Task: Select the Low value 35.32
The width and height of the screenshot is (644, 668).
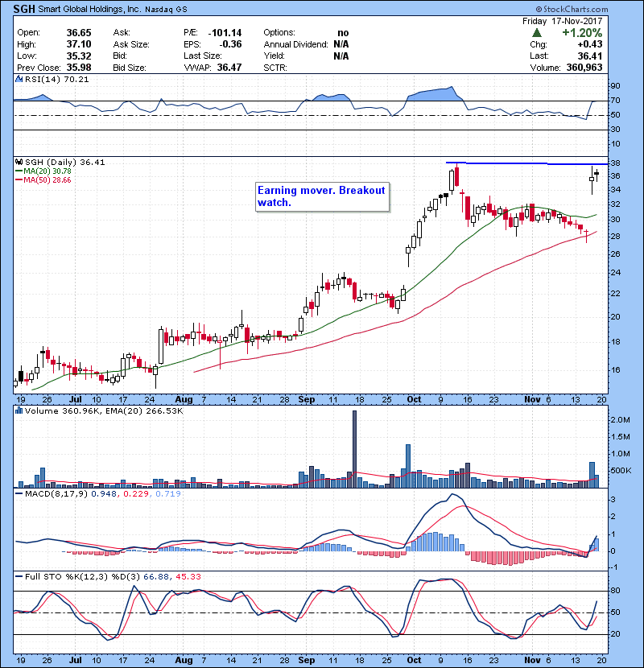Action: [79, 56]
